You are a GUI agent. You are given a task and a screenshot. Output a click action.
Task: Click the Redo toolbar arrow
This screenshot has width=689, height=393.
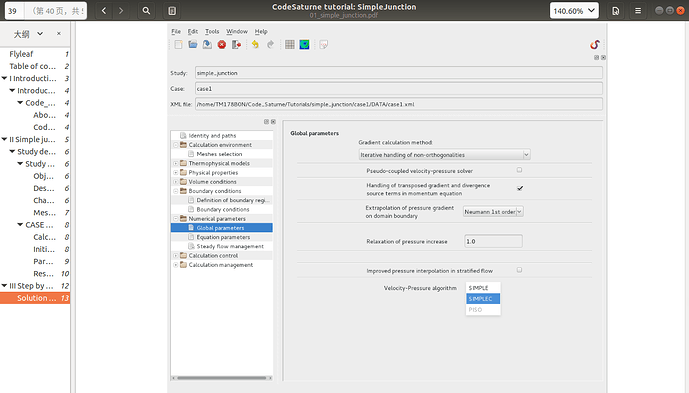270,44
